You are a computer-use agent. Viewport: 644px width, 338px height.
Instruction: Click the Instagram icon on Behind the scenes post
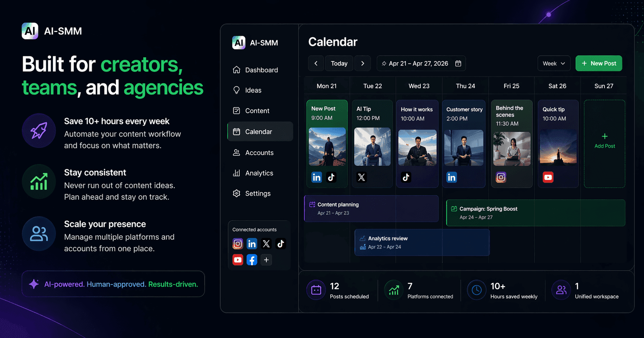pos(501,177)
